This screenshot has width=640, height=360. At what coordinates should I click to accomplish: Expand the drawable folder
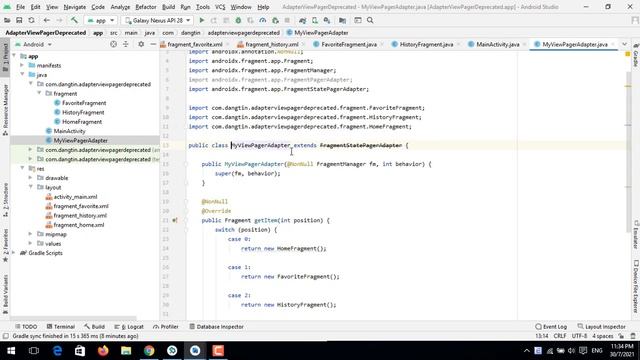[30, 178]
